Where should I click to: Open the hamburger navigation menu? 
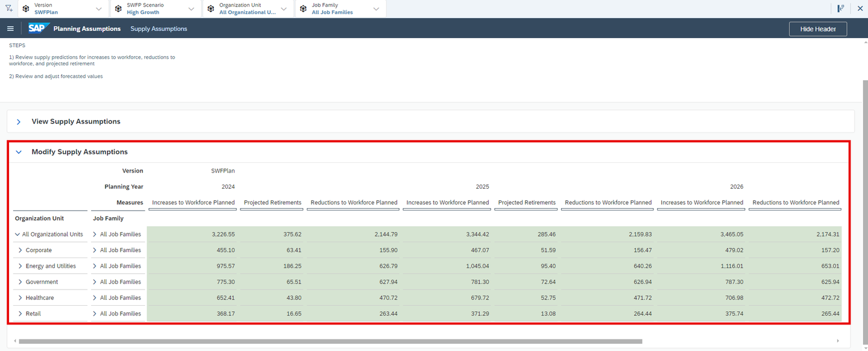pyautogui.click(x=10, y=29)
